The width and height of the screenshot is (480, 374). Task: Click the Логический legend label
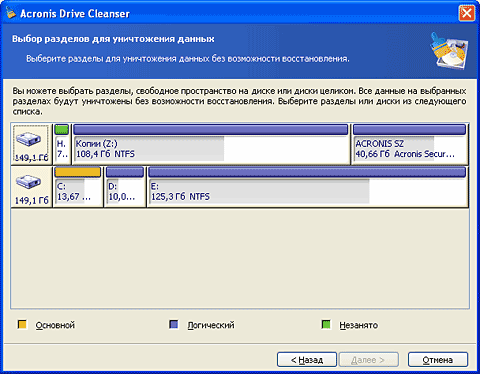point(211,325)
